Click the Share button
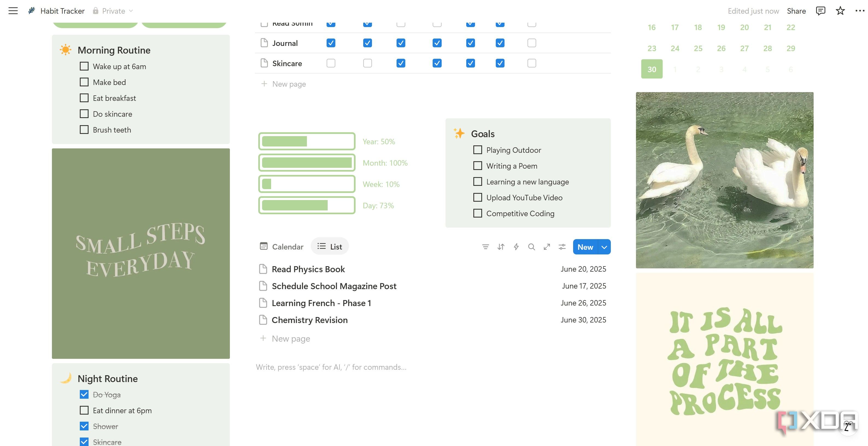The image size is (868, 446). (x=796, y=11)
